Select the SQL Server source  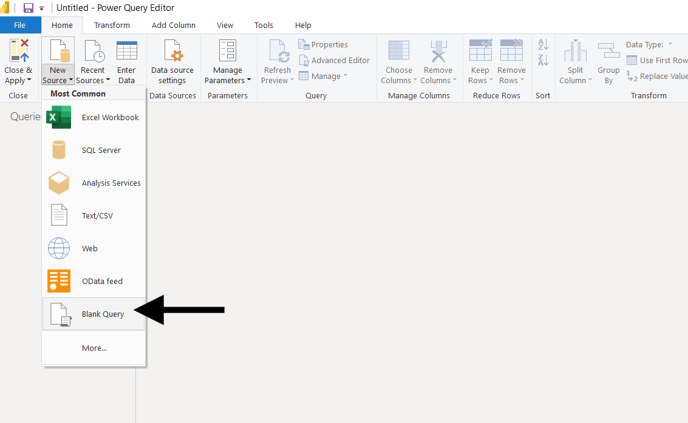click(x=94, y=150)
